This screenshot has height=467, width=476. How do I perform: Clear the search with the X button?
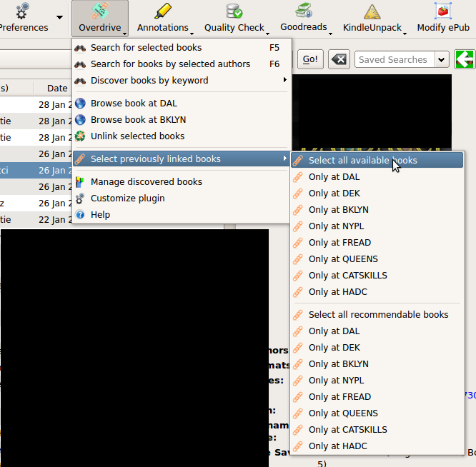coord(339,59)
